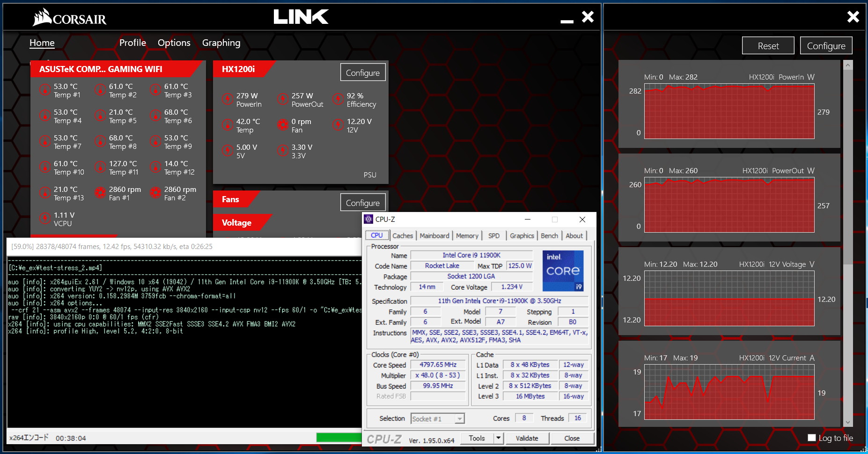This screenshot has height=454, width=868.
Task: Click the HX1200i panel header
Action: coord(244,69)
